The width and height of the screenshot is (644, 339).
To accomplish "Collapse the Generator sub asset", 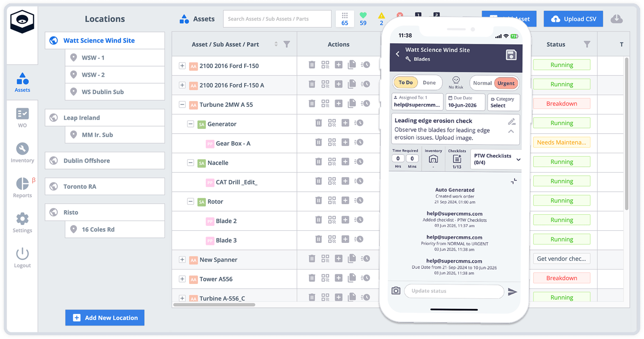I will [x=191, y=124].
